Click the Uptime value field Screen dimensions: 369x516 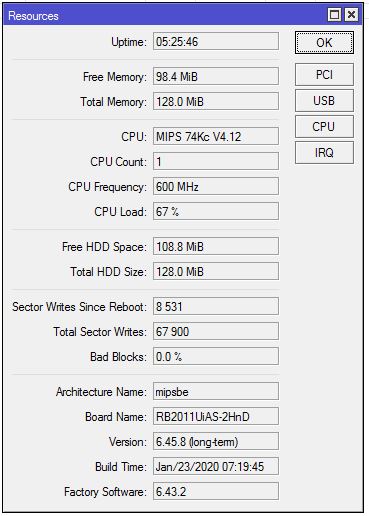216,41
